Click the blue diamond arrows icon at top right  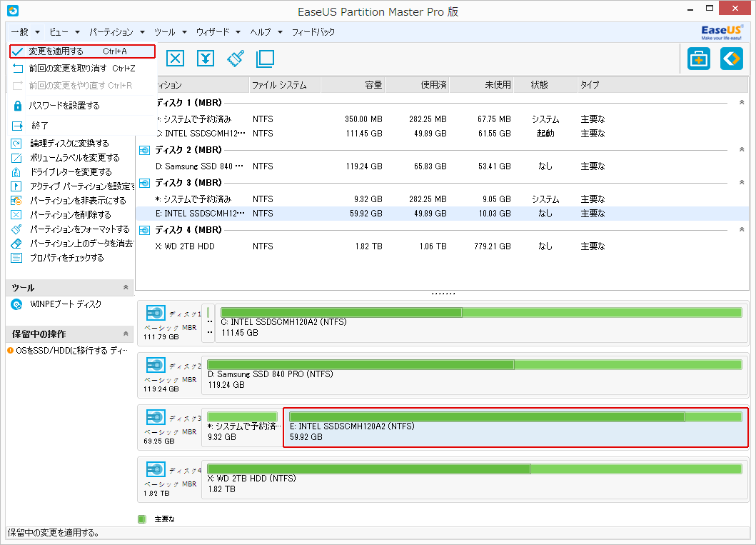732,59
